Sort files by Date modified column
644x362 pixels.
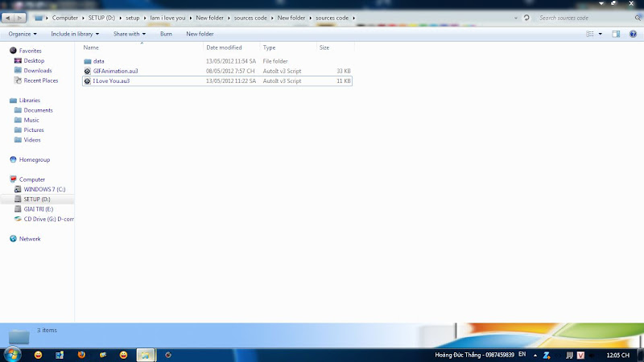[x=224, y=47]
